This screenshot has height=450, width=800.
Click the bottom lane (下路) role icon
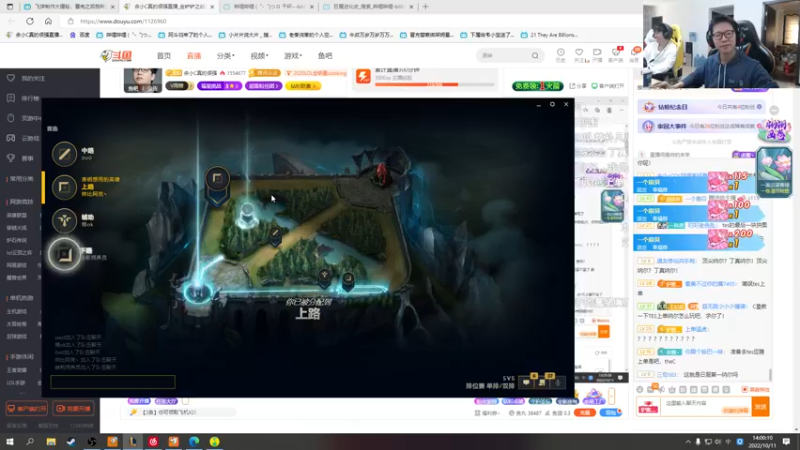pos(64,254)
